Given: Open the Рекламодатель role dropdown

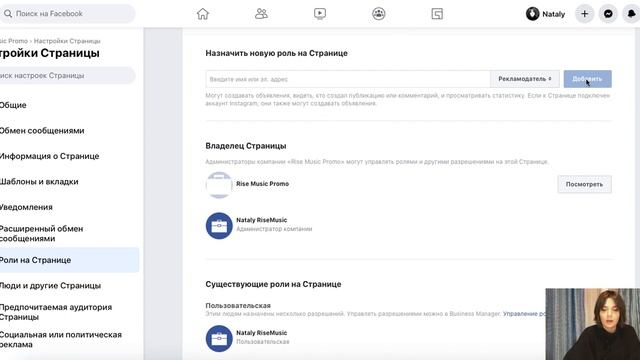Looking at the screenshot, I should point(525,79).
